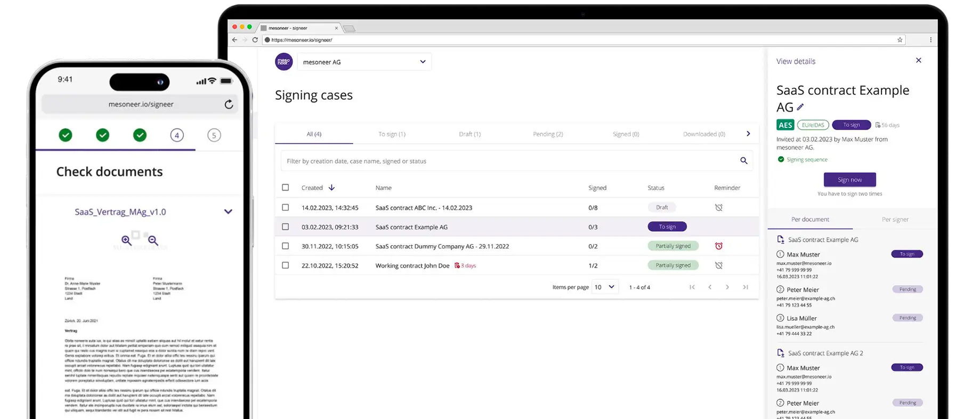980x419 pixels.
Task: Select the Working contract John Doe checkbox
Action: point(286,265)
